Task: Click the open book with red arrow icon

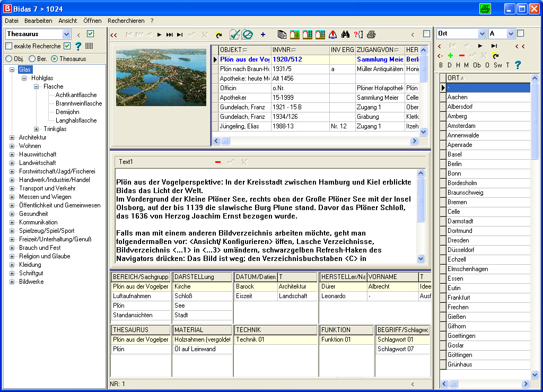Action: pyautogui.click(x=333, y=34)
